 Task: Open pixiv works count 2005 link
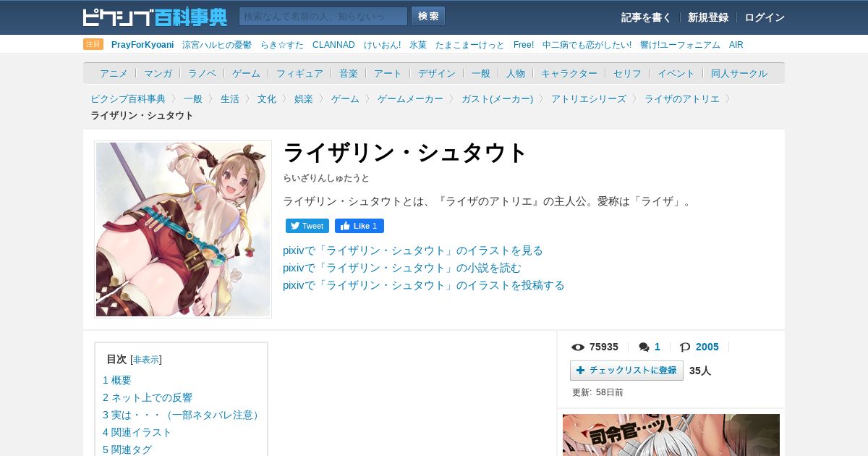point(707,347)
